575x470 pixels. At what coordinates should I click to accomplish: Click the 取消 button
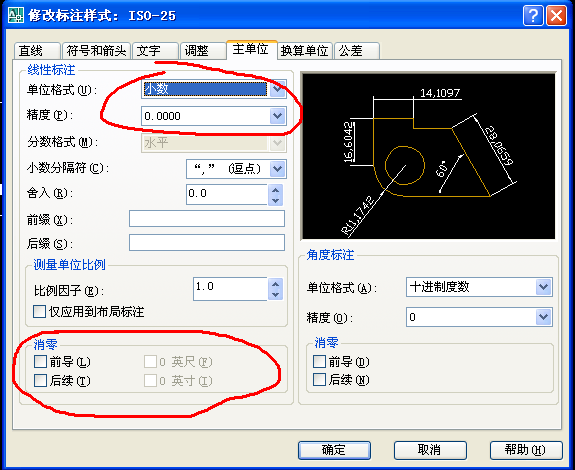coord(430,450)
